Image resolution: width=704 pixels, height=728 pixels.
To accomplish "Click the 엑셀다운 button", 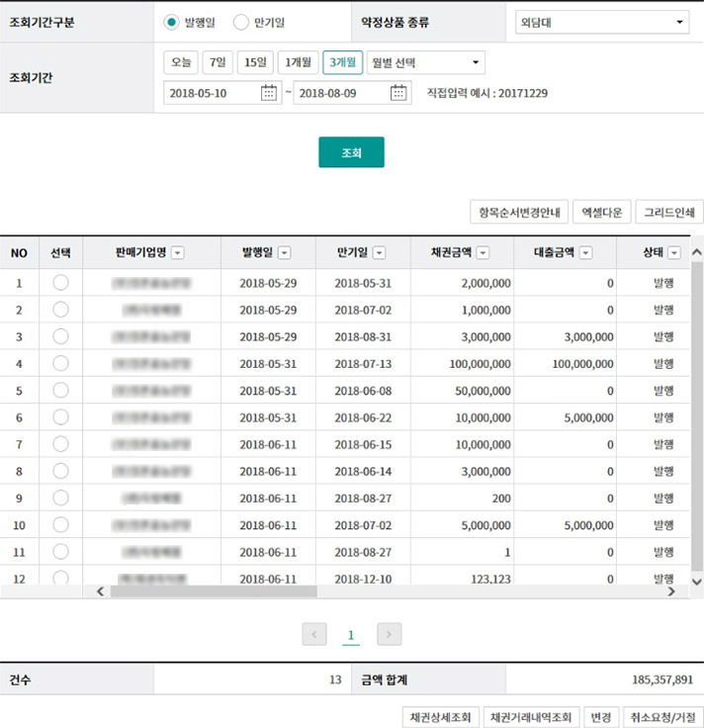I will point(601,212).
